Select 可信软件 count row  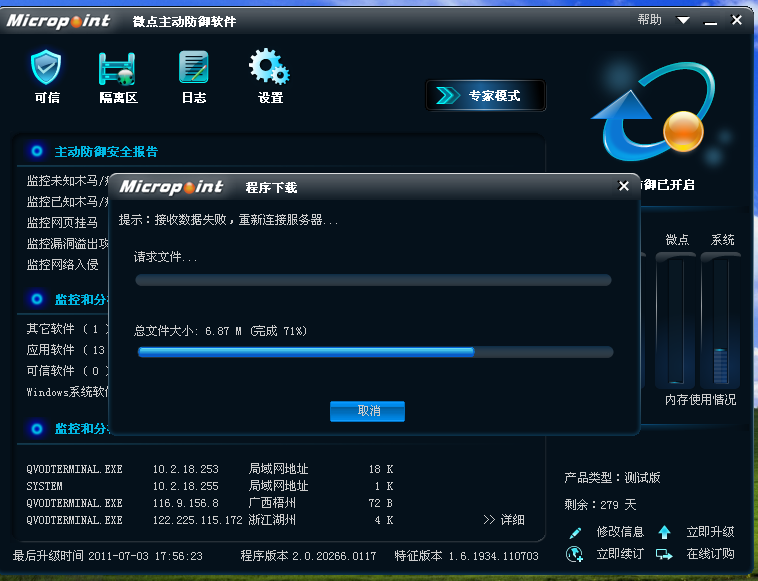pos(68,371)
